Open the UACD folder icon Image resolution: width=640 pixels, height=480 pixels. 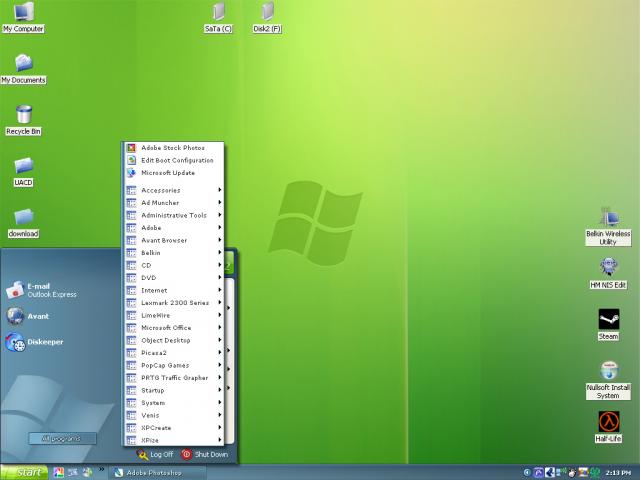coord(23,171)
